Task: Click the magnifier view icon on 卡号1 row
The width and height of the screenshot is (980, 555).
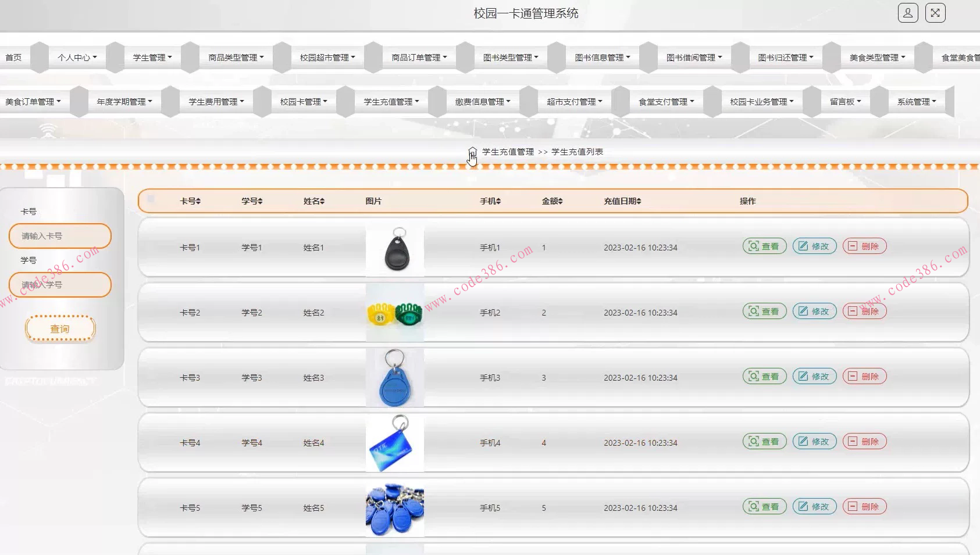Action: pos(753,246)
